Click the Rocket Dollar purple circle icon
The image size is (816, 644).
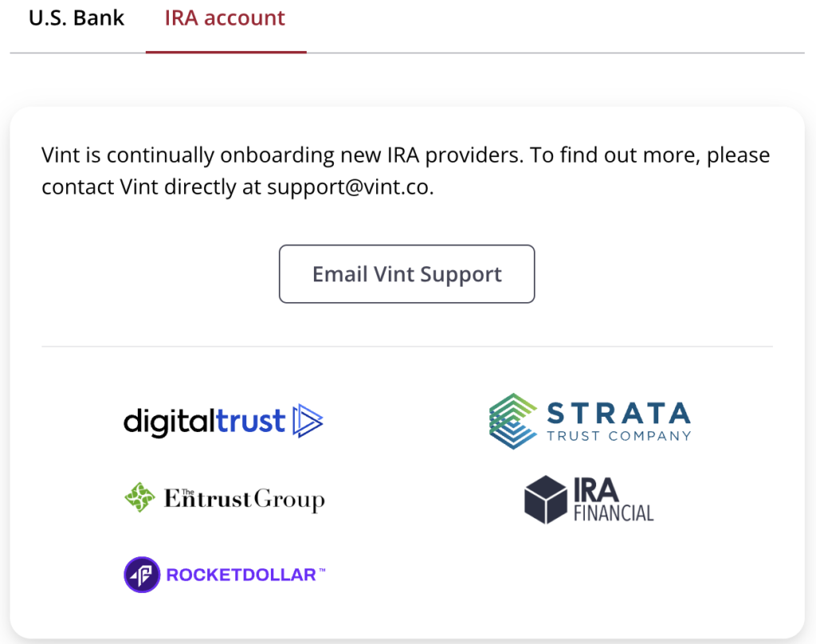[142, 575]
